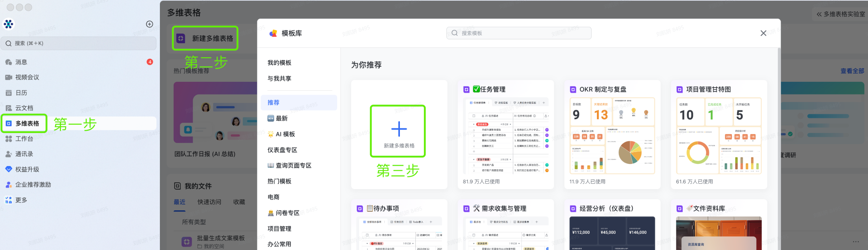The height and width of the screenshot is (250, 868).
Task: Click 81.9 万人已使用 text
Action: pos(481,182)
